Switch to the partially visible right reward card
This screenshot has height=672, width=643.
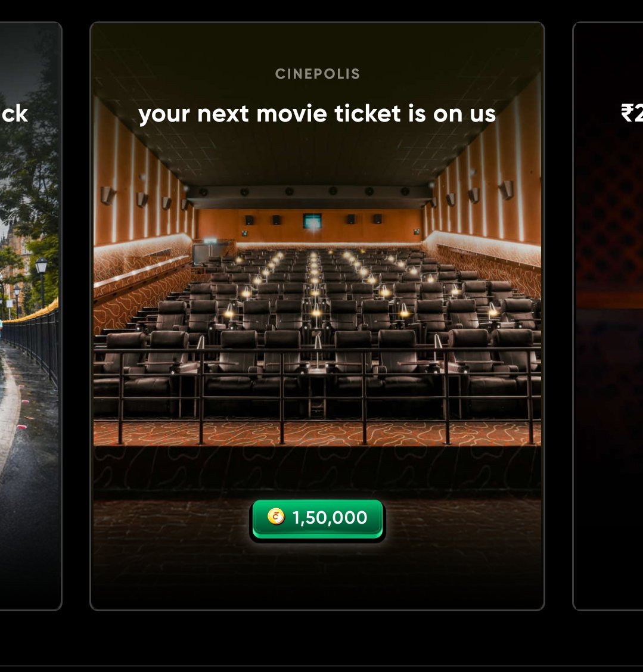pos(608,316)
